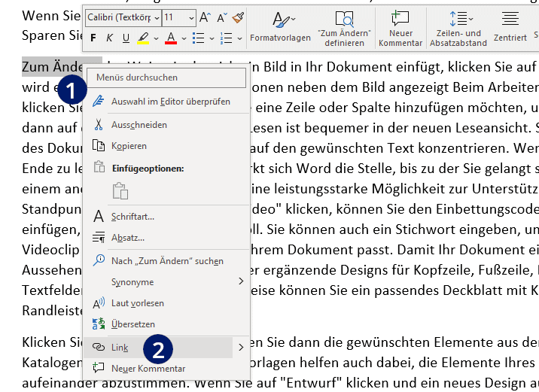539x392 pixels.
Task: Choose Auswahl im Editor überprüfen
Action: [166, 102]
